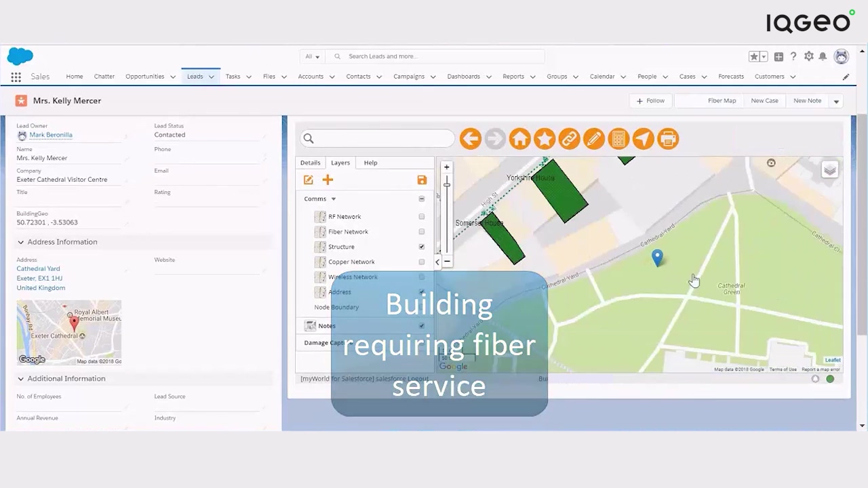This screenshot has height=488, width=868.
Task: Open the Forecasts navigation tab
Action: 731,77
